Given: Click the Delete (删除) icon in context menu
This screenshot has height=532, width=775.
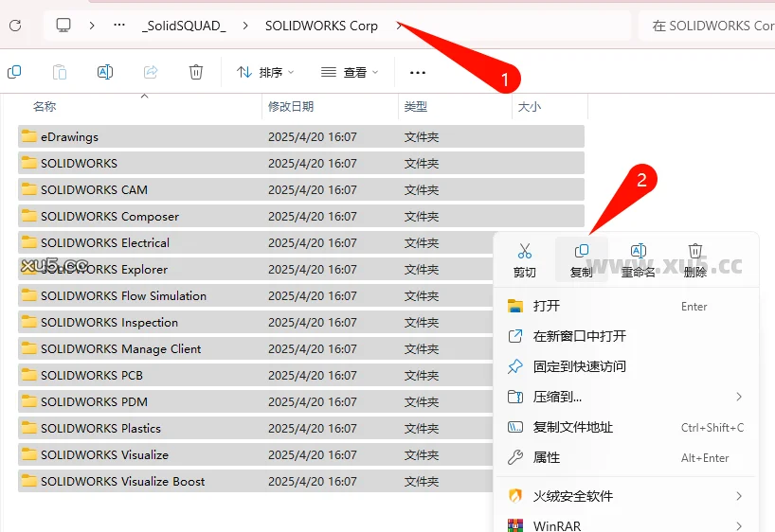Looking at the screenshot, I should 694,258.
